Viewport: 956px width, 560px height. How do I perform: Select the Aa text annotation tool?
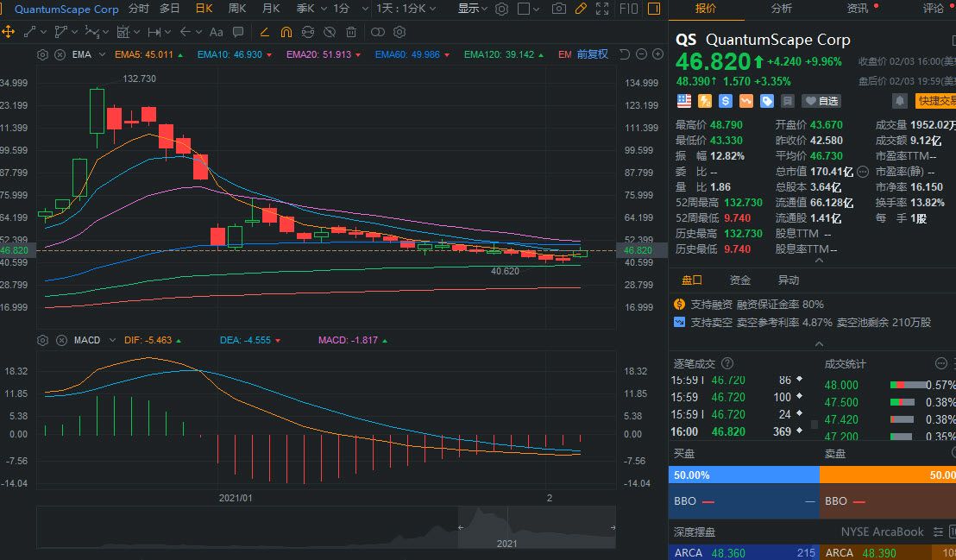point(216,32)
